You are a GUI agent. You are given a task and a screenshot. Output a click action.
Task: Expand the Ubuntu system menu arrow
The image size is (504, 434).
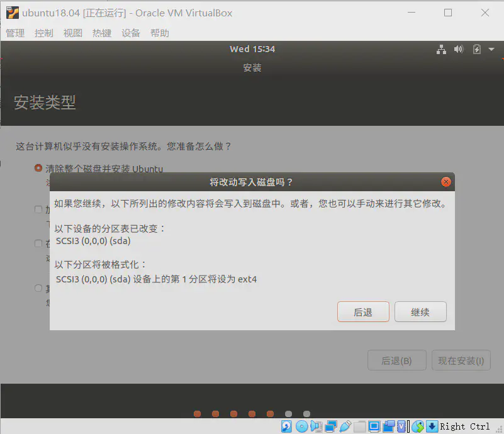(491, 49)
